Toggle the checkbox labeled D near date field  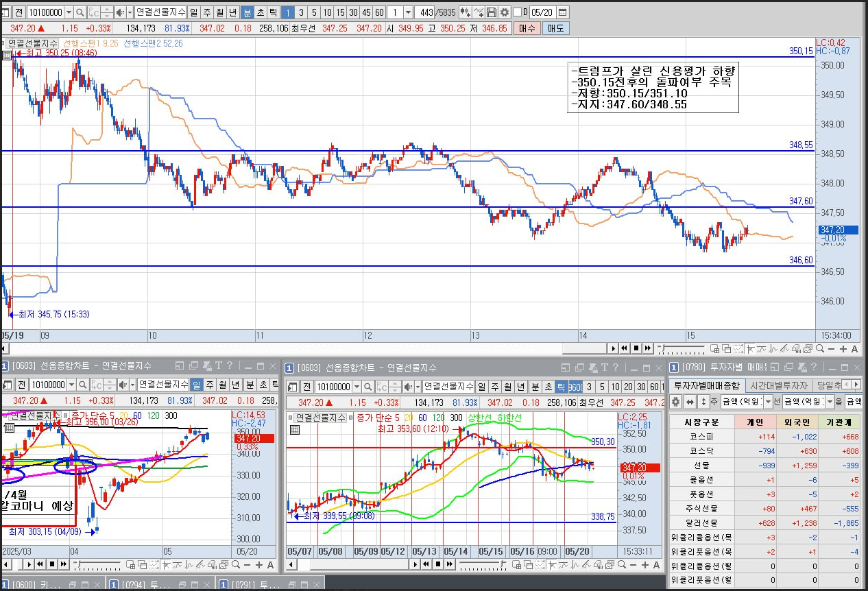518,12
